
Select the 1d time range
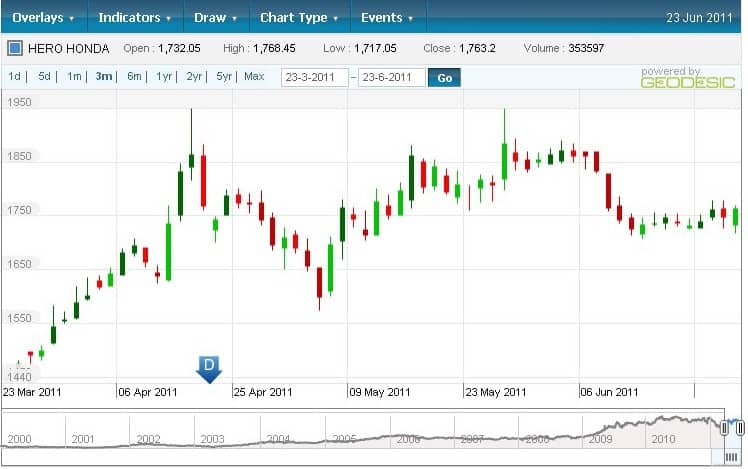point(15,76)
